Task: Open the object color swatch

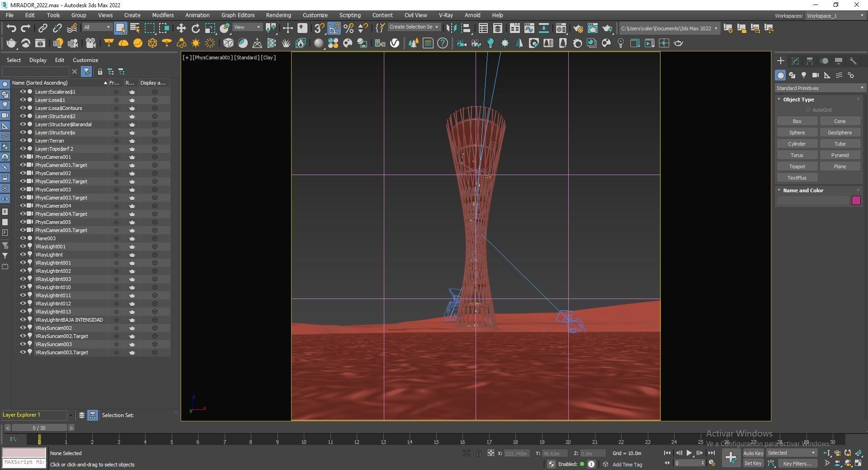Action: coord(856,200)
